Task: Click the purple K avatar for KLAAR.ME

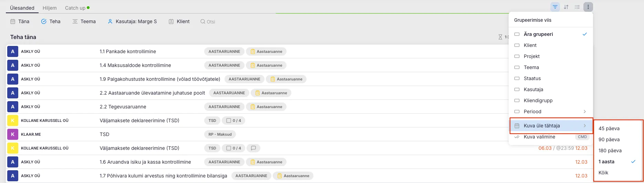Action: coord(13,134)
